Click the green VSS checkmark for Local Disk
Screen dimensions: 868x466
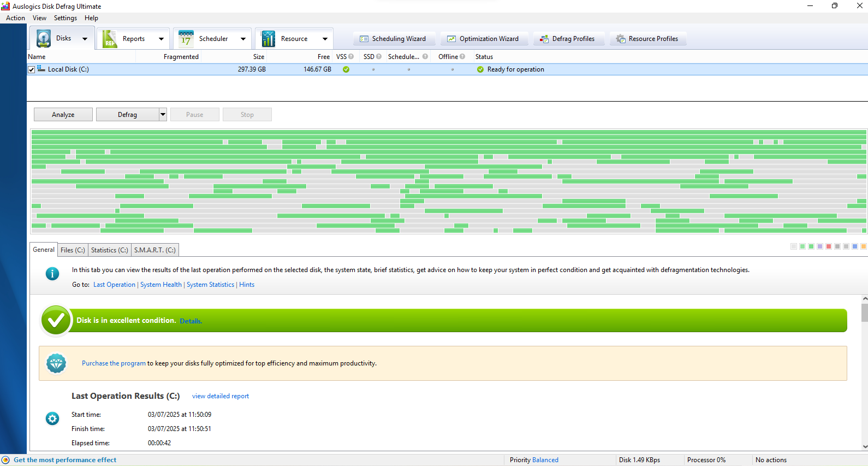coord(346,69)
